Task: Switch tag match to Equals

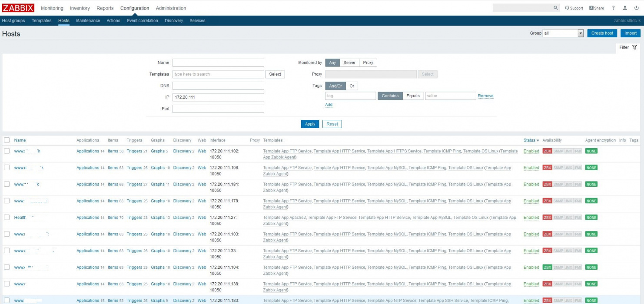Action: (x=413, y=96)
